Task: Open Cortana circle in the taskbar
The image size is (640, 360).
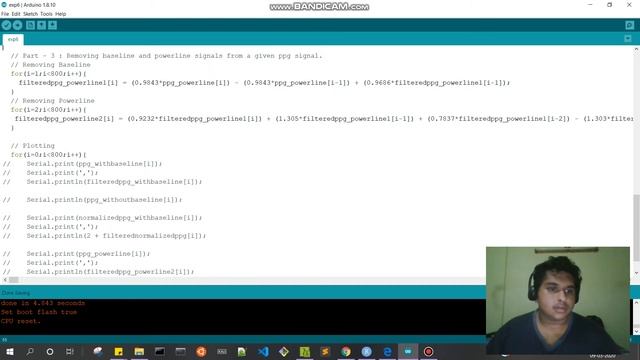Action: click(x=50, y=351)
